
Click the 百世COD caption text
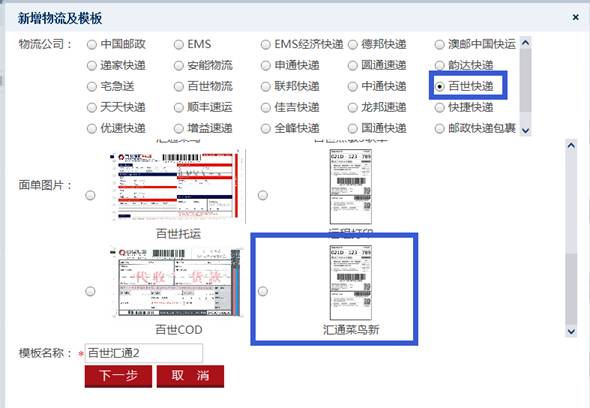pos(179,330)
